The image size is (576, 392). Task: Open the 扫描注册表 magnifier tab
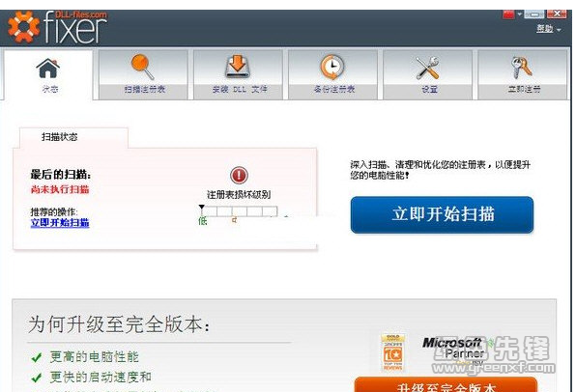pyautogui.click(x=143, y=74)
